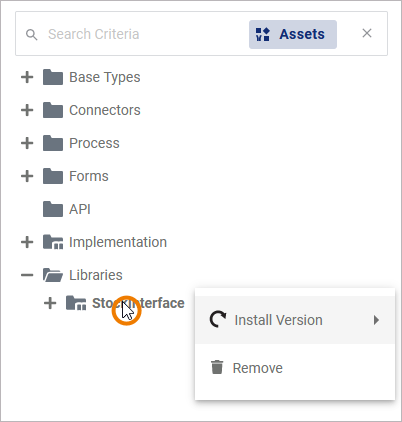
Task: Expand the Implementation folder
Action: pyautogui.click(x=27, y=242)
